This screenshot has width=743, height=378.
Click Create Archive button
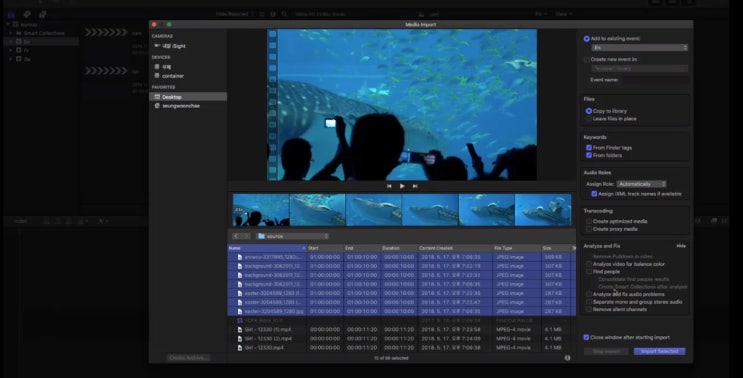pos(188,358)
